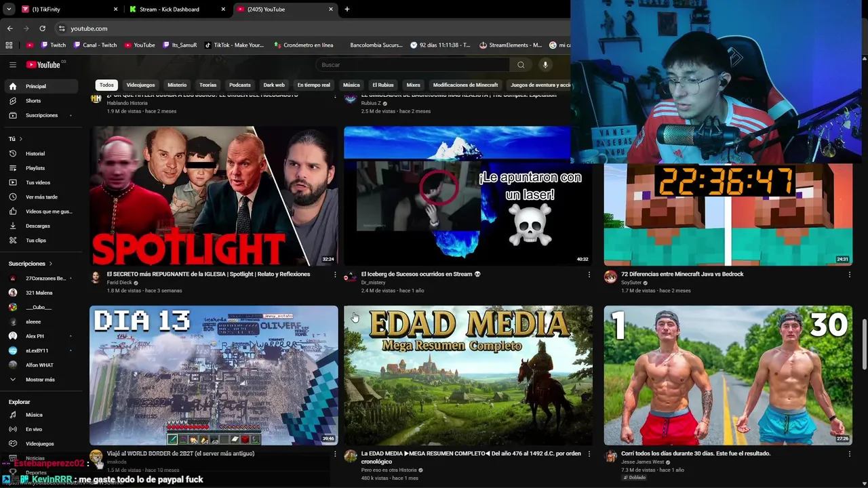Open Música under Explorar
Image resolution: width=868 pixels, height=488 pixels.
pyautogui.click(x=43, y=415)
